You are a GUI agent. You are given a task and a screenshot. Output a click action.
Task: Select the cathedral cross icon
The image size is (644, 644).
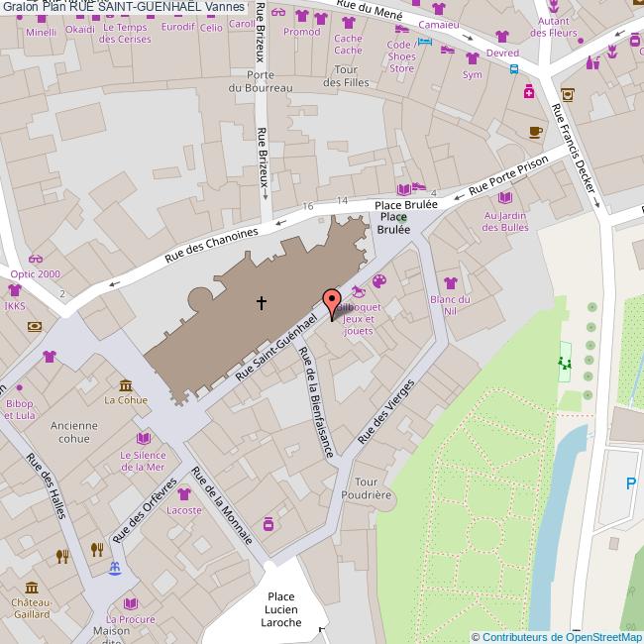(x=262, y=302)
